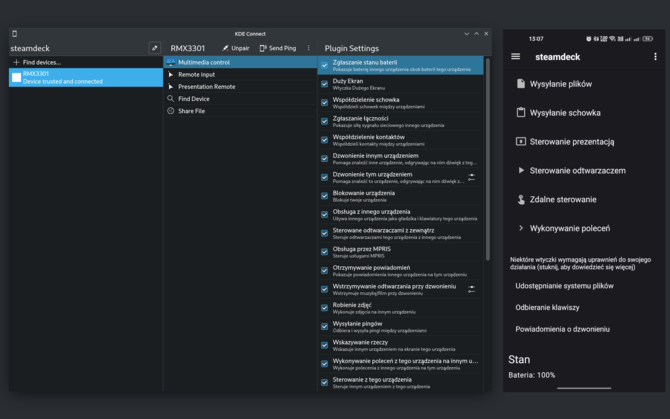Screen dimensions: 670x419
Task: Toggle the Sterowane odtwarzaczami z zewnątrz checkbox
Action: point(325,233)
